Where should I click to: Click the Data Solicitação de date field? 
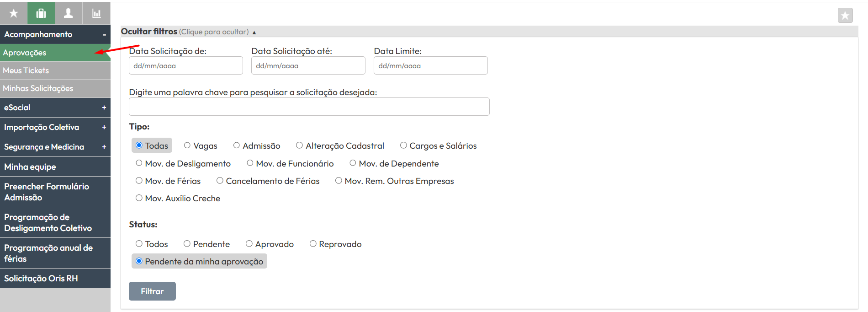186,65
